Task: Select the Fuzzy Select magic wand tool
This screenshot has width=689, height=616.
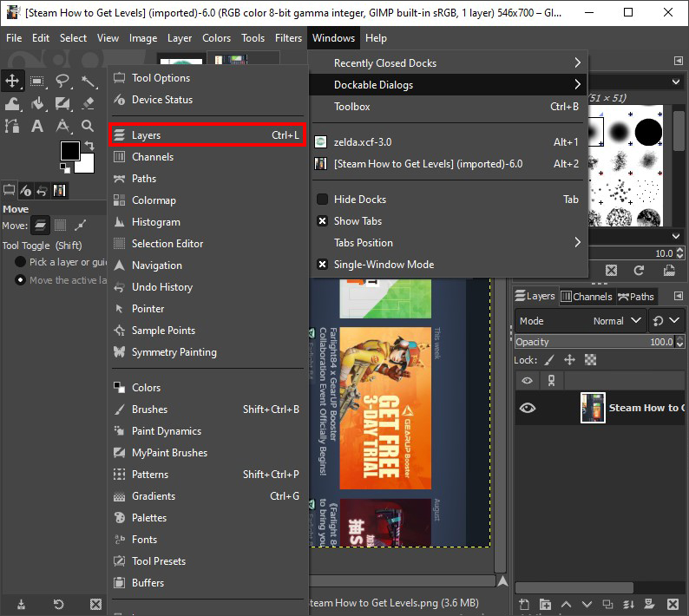Action: [88, 82]
